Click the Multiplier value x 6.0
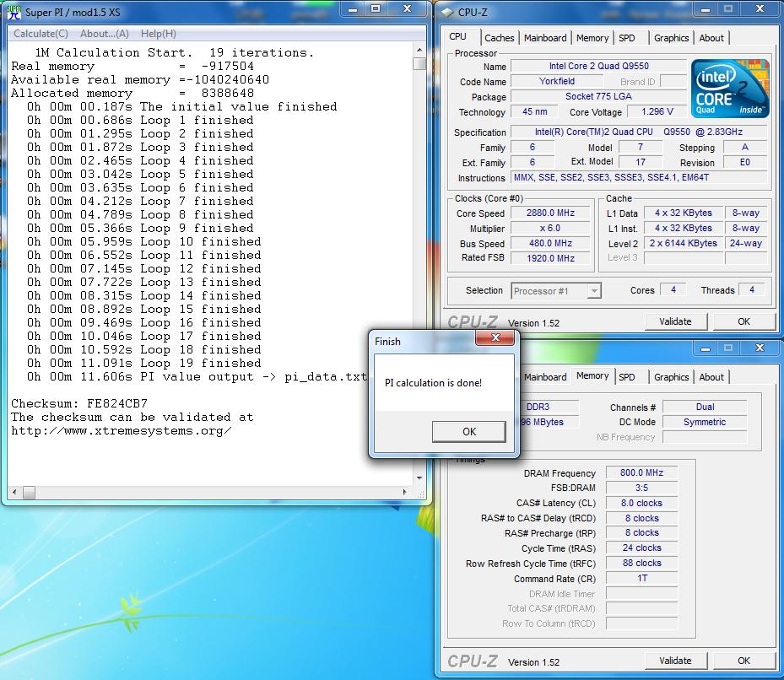 click(550, 228)
